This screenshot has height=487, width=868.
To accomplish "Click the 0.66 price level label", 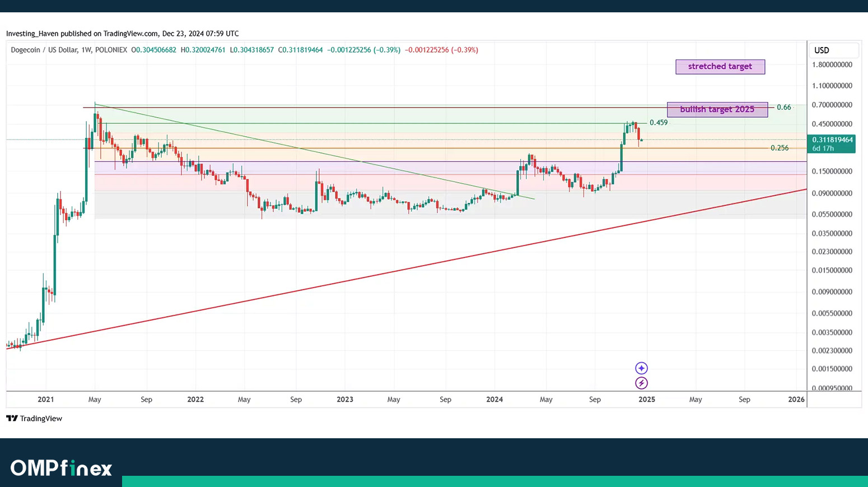I will (783, 107).
